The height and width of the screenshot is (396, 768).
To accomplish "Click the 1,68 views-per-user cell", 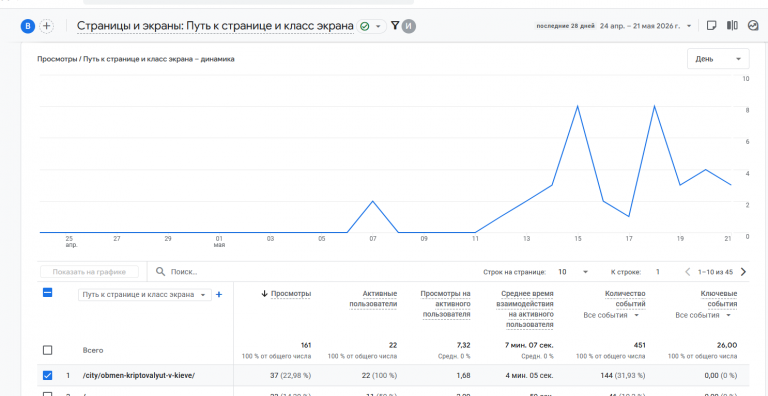I will [463, 375].
